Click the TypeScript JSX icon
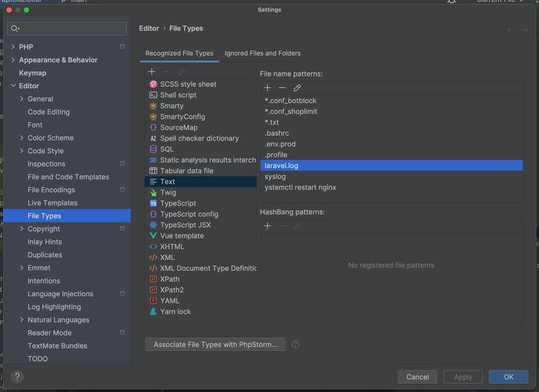 click(154, 225)
